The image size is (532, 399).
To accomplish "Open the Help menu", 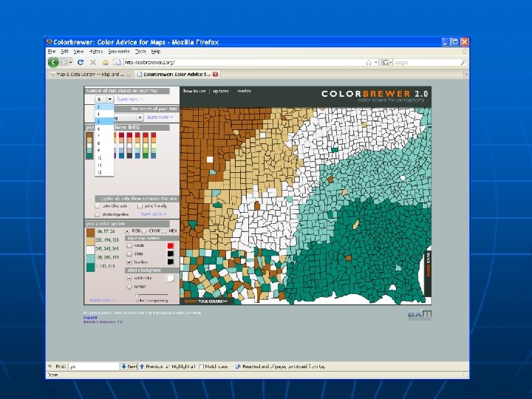I will [x=156, y=52].
